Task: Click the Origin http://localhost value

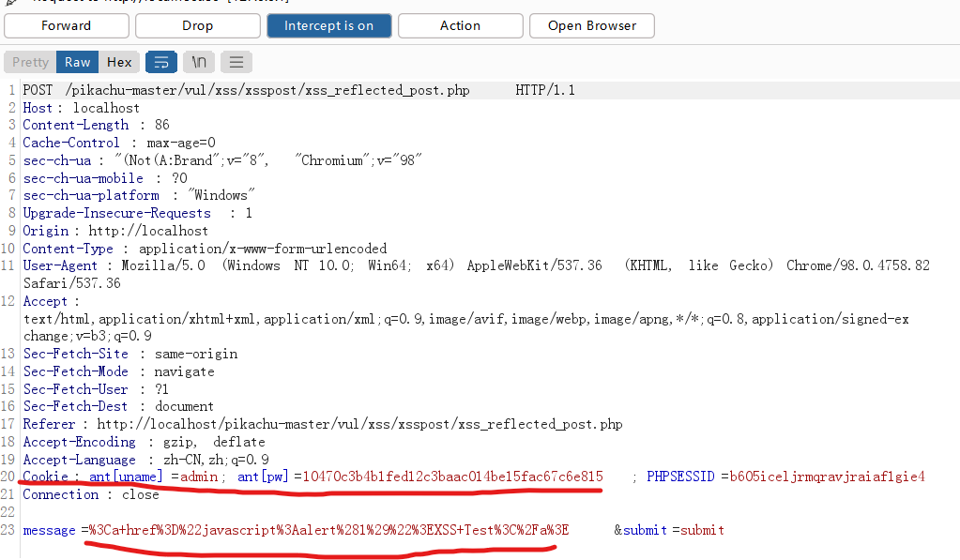Action: [x=148, y=231]
